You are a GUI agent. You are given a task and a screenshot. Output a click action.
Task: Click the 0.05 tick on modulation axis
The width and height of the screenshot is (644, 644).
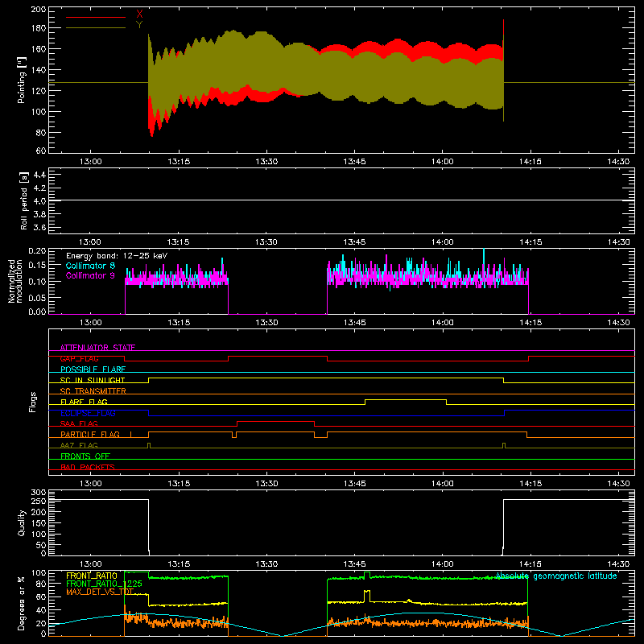[x=37, y=297]
